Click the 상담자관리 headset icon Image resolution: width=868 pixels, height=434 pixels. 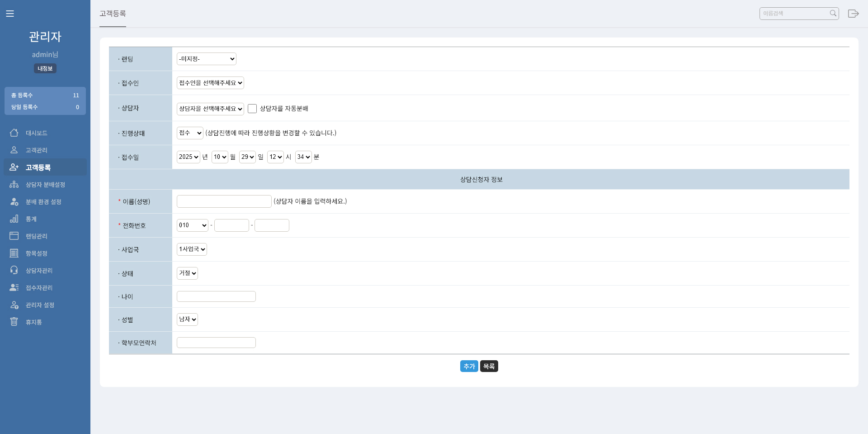point(14,270)
